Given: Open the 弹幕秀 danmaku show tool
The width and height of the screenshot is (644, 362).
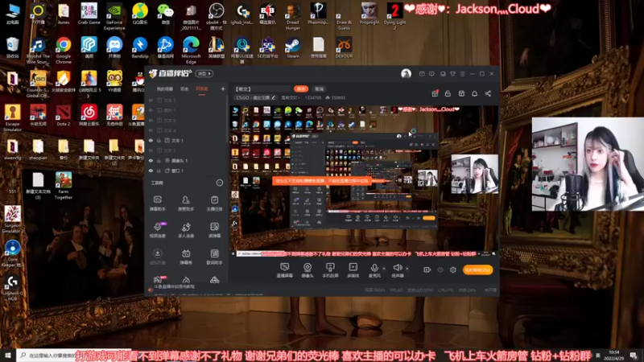Looking at the screenshot, I should [x=186, y=257].
